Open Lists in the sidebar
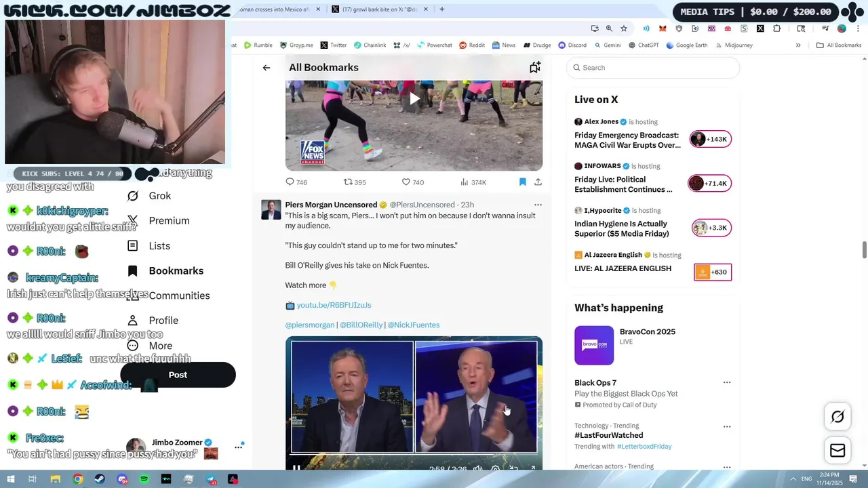Viewport: 868px width, 488px height. click(149, 246)
